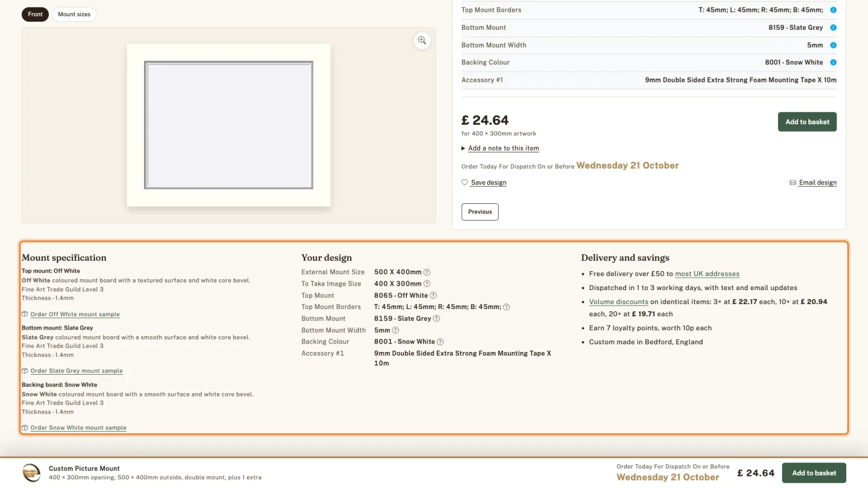Click the 'Mount specification' heading
Viewport: 868px width, 488px height.
point(64,258)
